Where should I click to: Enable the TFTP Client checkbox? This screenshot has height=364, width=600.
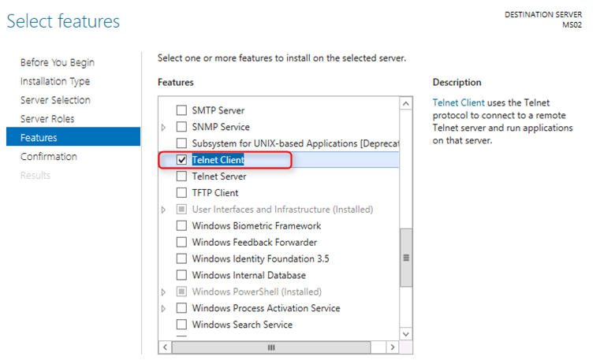(181, 193)
